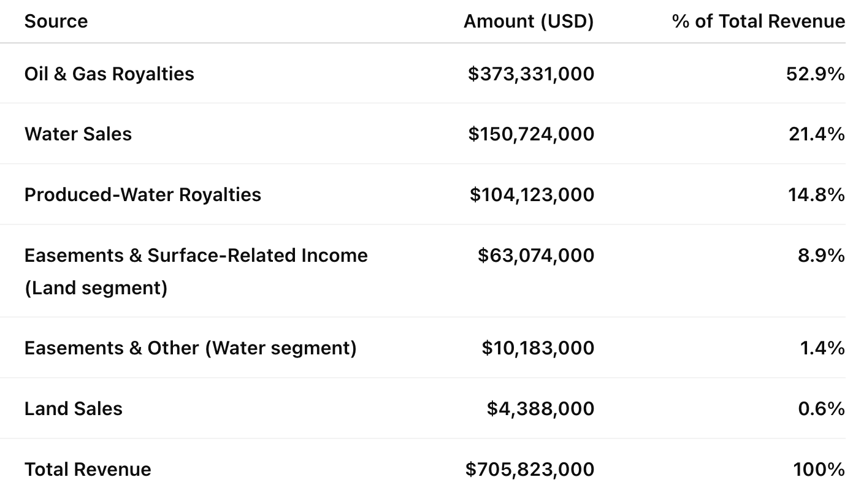Select the $10,183,000 amount cell
The width and height of the screenshot is (861, 504).
coord(538,348)
